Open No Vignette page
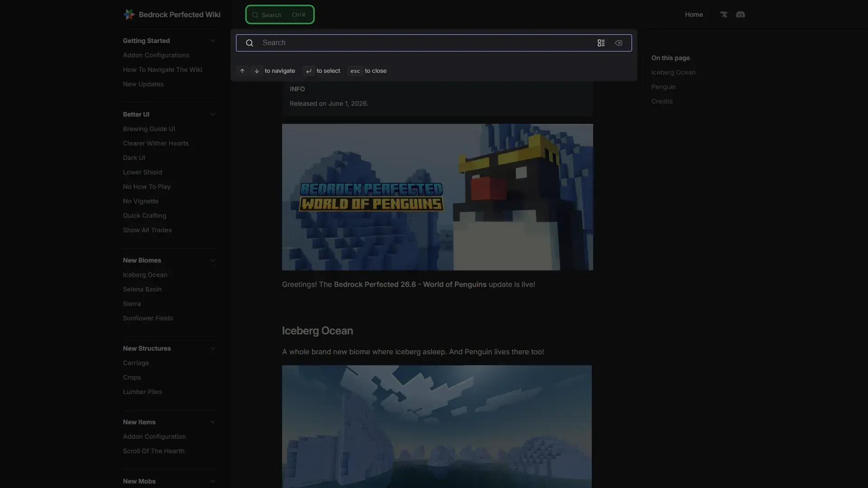 pos(141,201)
